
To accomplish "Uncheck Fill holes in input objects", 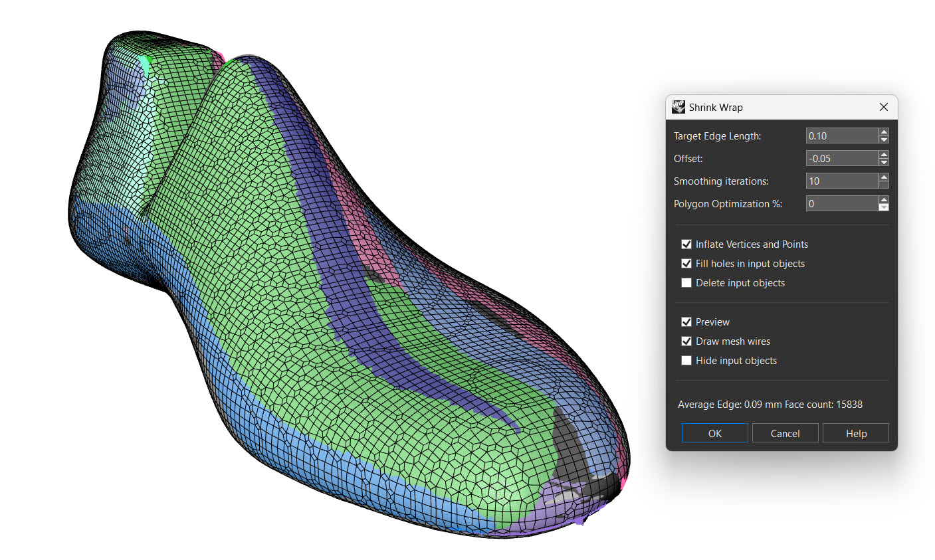I will 686,264.
